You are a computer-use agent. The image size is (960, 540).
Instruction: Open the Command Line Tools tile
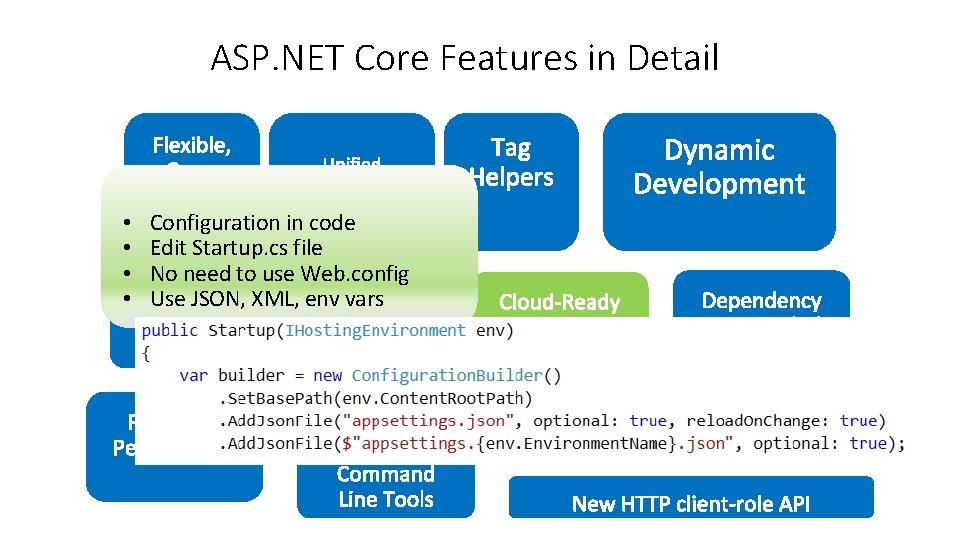[386, 490]
